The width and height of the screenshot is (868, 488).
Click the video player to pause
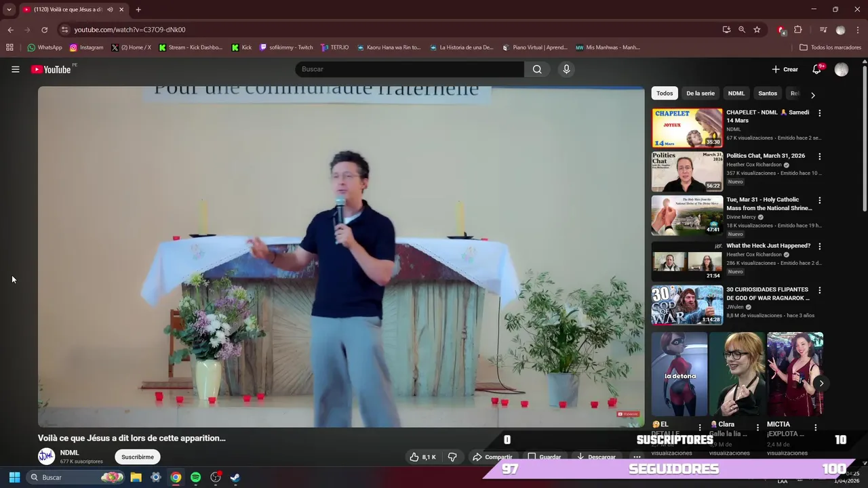tap(341, 256)
